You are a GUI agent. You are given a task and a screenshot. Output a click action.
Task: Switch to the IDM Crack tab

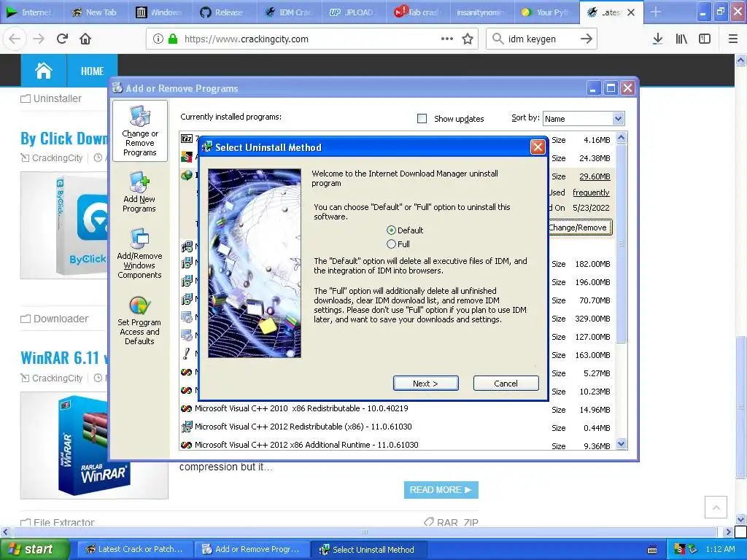coord(289,12)
